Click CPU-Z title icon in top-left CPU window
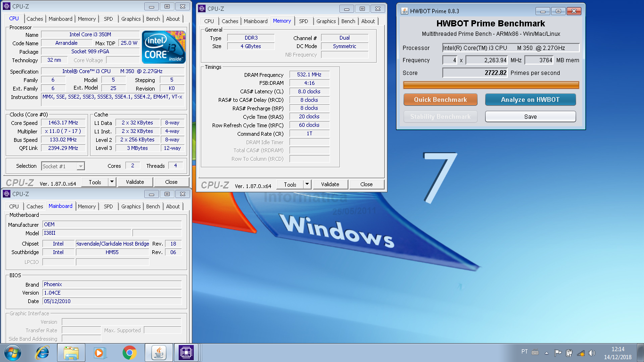Screen dimensions: 644x362 (7, 6)
